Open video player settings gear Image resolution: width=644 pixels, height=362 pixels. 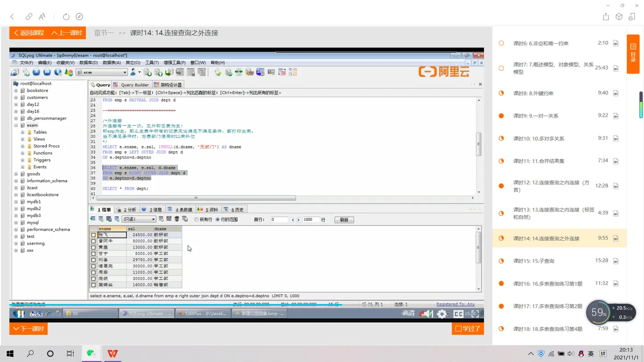442,314
